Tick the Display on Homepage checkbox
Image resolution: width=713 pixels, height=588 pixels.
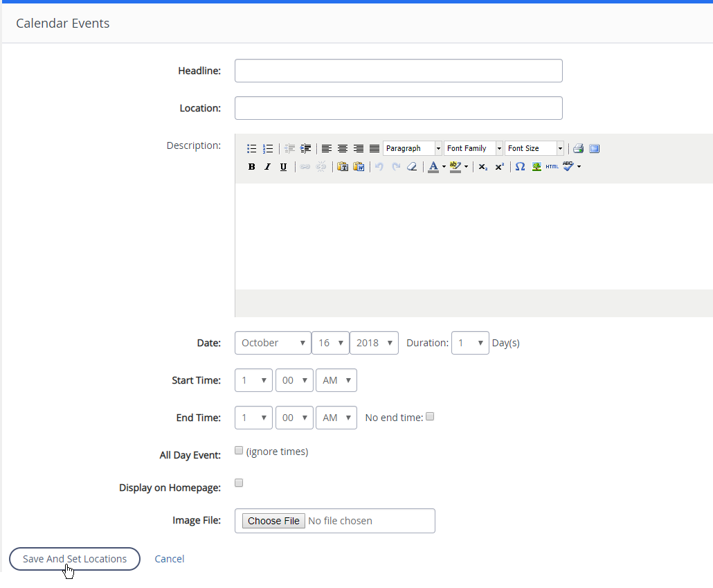(239, 483)
